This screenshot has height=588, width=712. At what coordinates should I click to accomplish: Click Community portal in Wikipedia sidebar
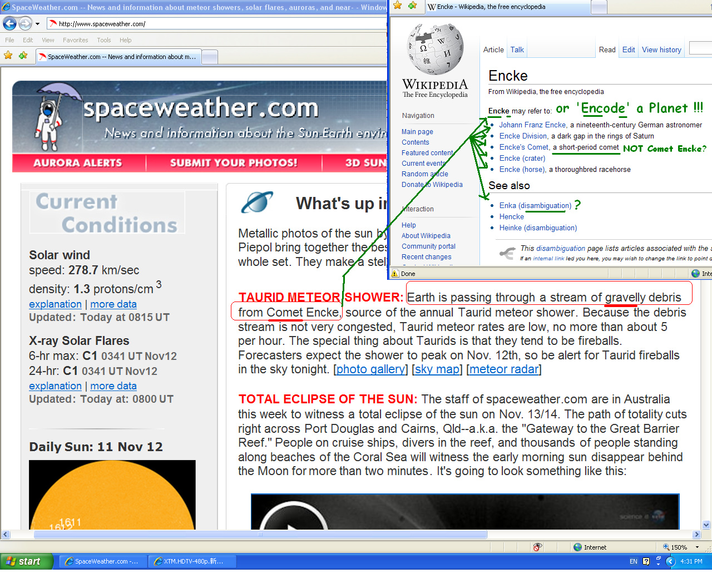(x=428, y=246)
